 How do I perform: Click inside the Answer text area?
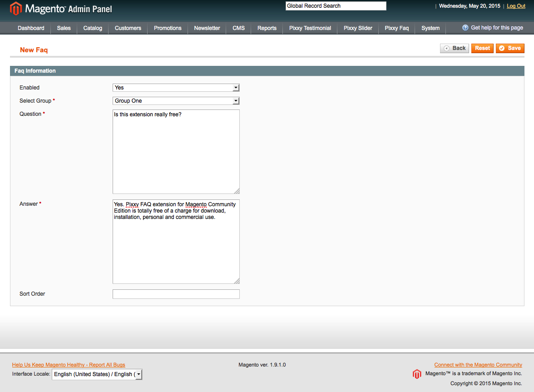click(x=176, y=242)
